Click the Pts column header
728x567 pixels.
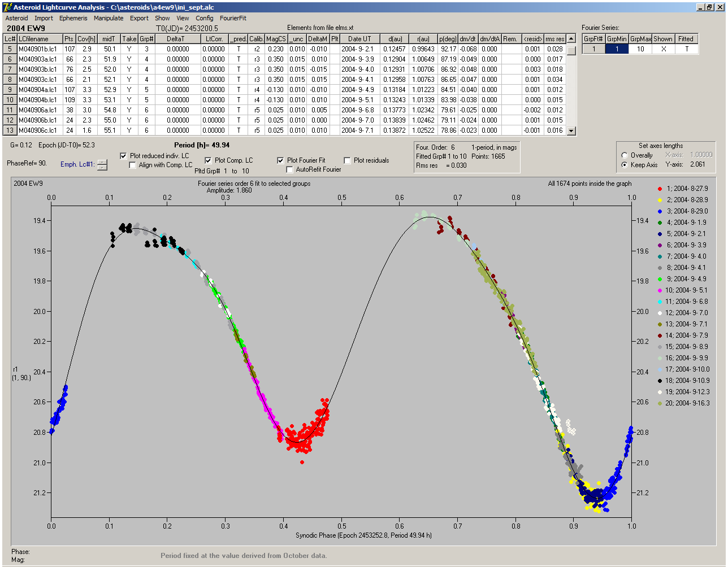[x=69, y=39]
